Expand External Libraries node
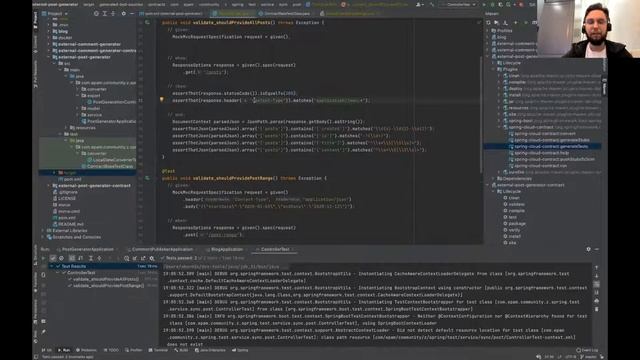 (43, 231)
